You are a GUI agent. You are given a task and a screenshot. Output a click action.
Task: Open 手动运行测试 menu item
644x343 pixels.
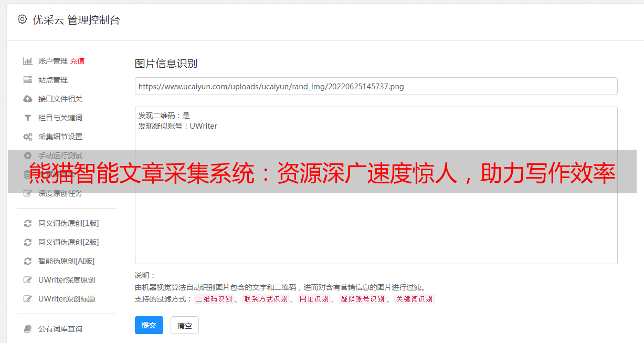coord(60,155)
